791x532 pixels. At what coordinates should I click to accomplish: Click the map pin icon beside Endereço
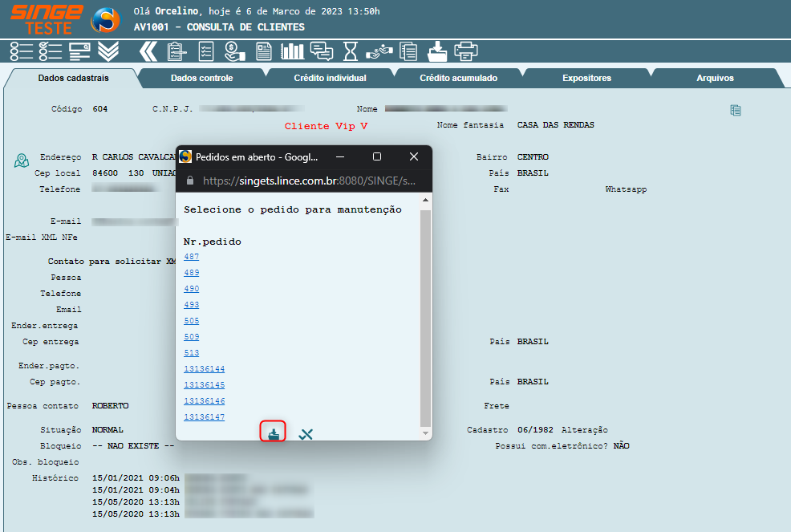22,160
